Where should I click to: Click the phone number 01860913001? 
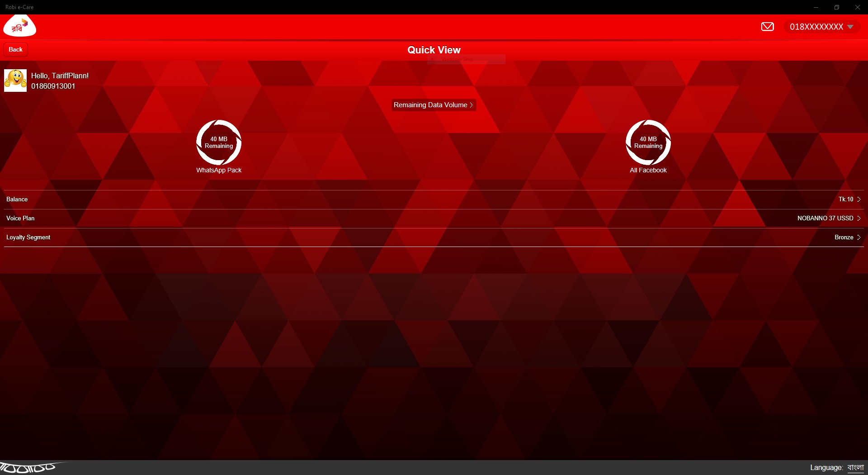point(53,86)
